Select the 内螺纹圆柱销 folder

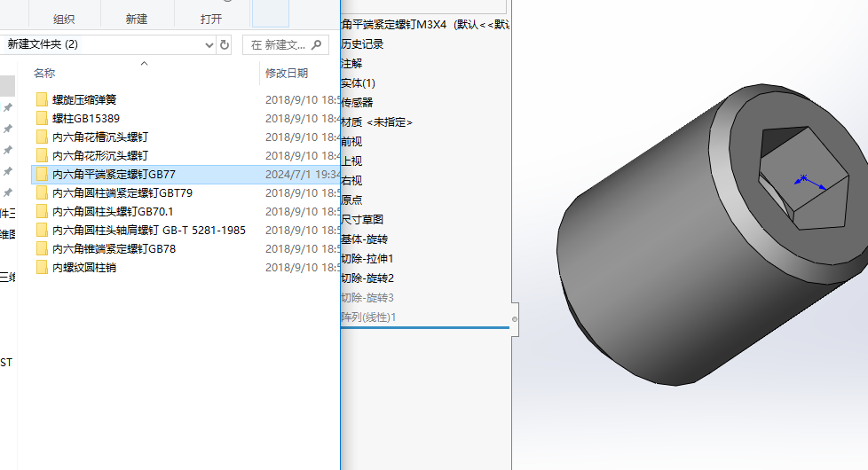coord(84,268)
